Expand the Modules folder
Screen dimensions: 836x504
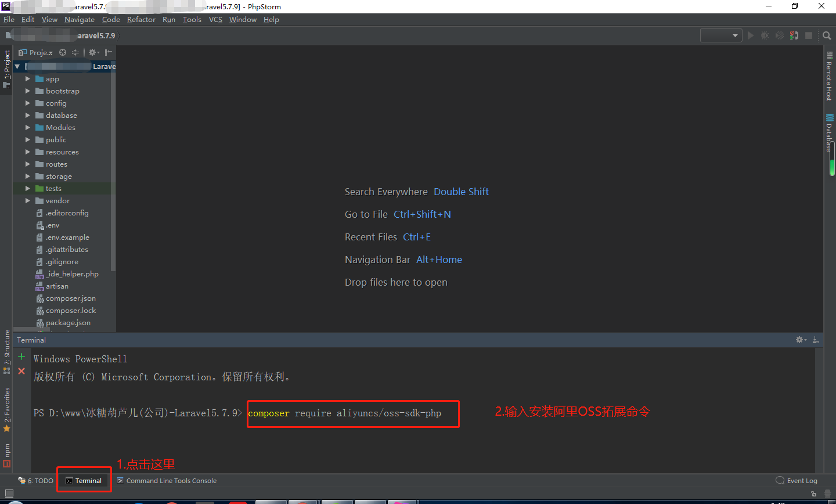[27, 128]
